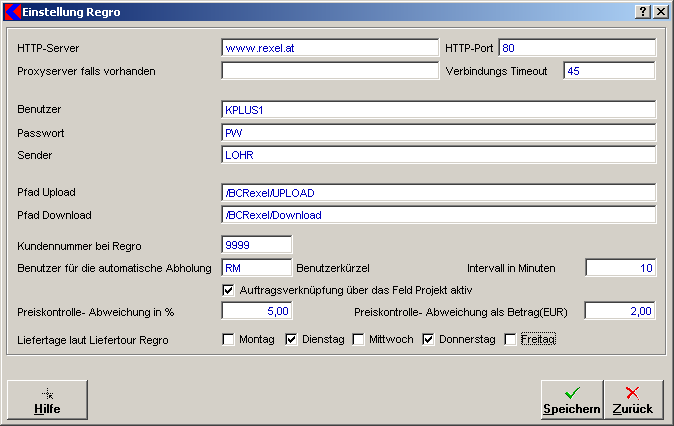This screenshot has height=426, width=674.
Task: Click the Passwort input field
Action: pyautogui.click(x=438, y=132)
